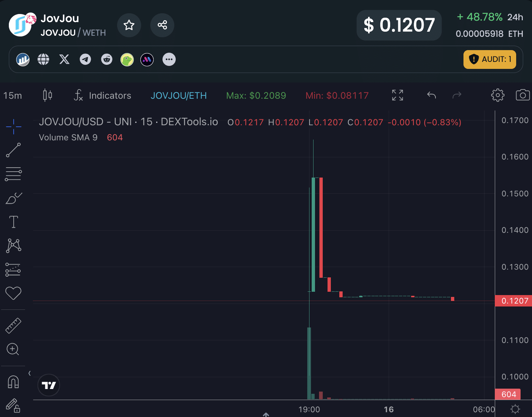Show more links with the ellipsis icon
Image resolution: width=532 pixels, height=417 pixels.
click(169, 59)
